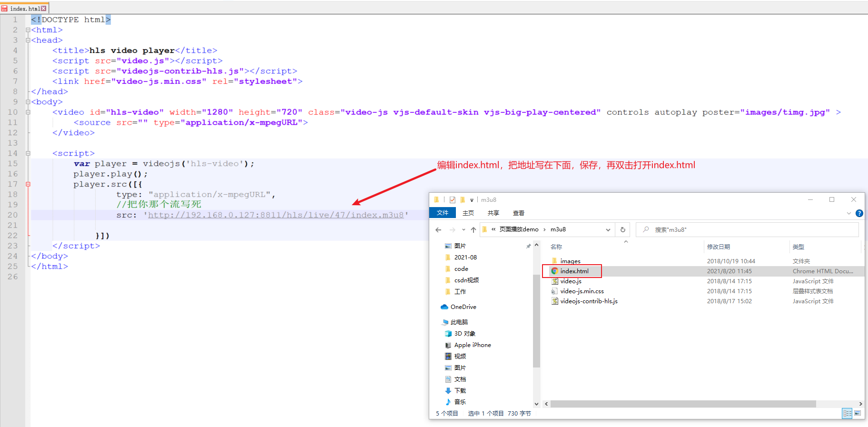
Task: Collapse the body tag fold marker
Action: pyautogui.click(x=28, y=102)
